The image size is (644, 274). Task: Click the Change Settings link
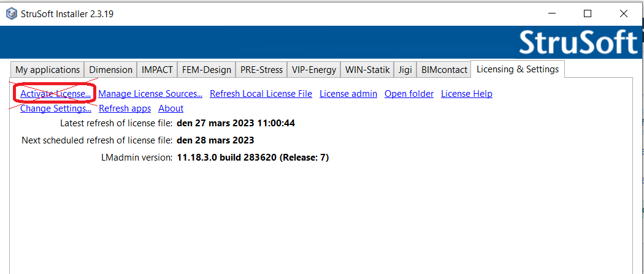point(56,108)
